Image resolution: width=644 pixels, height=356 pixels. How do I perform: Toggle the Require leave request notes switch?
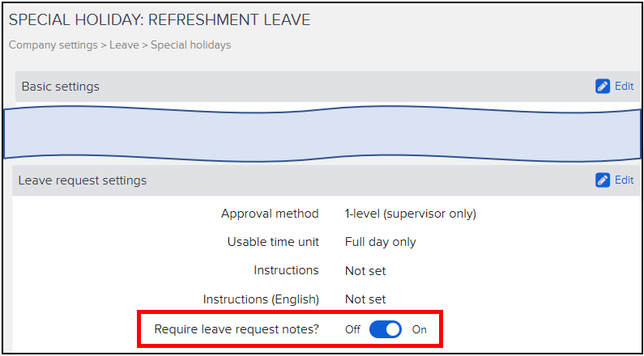click(x=386, y=329)
